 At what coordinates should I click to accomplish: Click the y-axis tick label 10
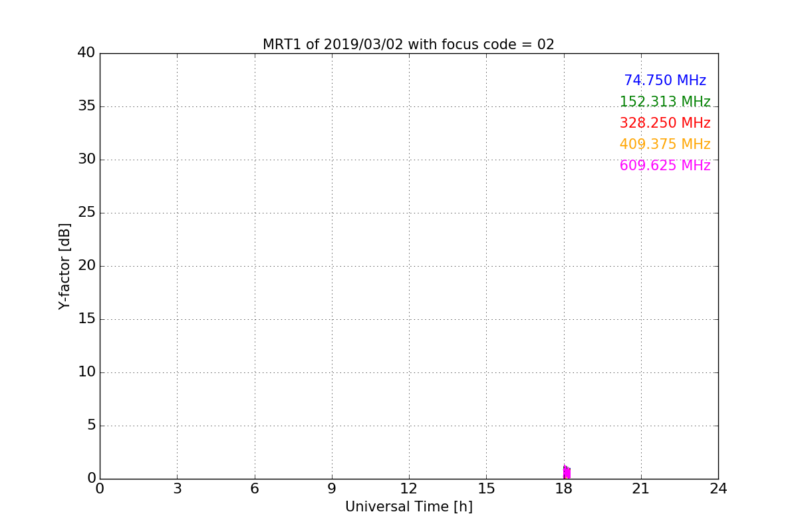(86, 372)
